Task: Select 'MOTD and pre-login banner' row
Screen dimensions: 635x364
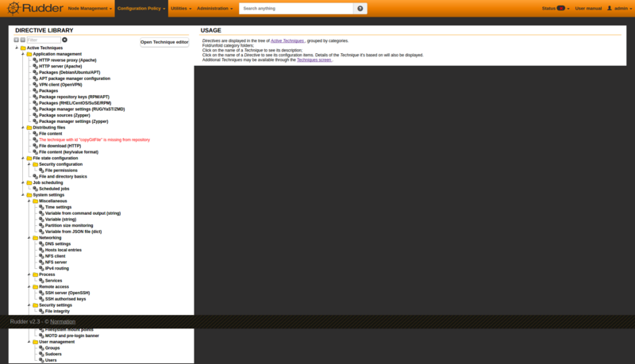Action: point(72,335)
